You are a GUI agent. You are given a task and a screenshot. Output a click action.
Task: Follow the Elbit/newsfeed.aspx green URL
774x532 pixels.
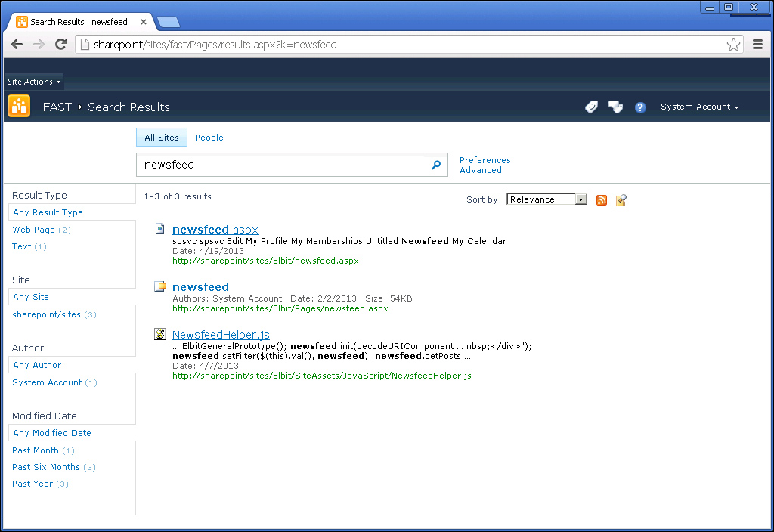point(265,261)
